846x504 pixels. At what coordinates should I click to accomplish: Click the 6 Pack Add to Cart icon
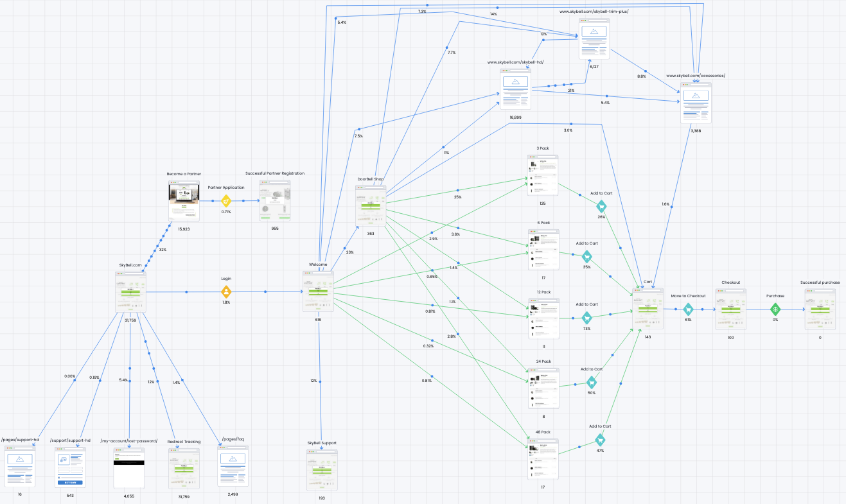click(586, 256)
